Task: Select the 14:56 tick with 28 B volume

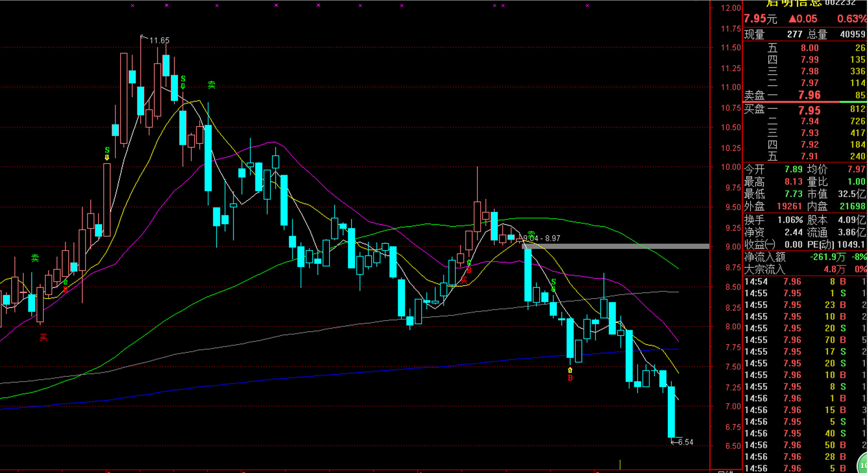Action: (805, 457)
